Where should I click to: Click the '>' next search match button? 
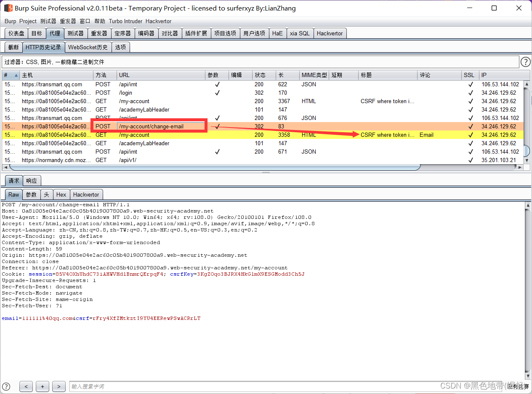tap(59, 386)
